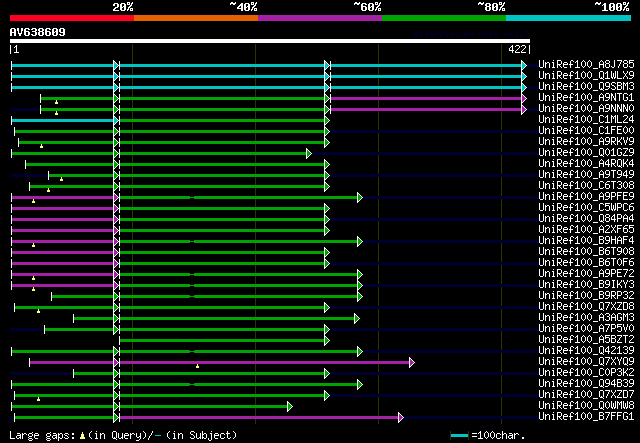Click the purple end arrowhead of A9NTG1 alignment
The image size is (640, 443).
click(524, 98)
